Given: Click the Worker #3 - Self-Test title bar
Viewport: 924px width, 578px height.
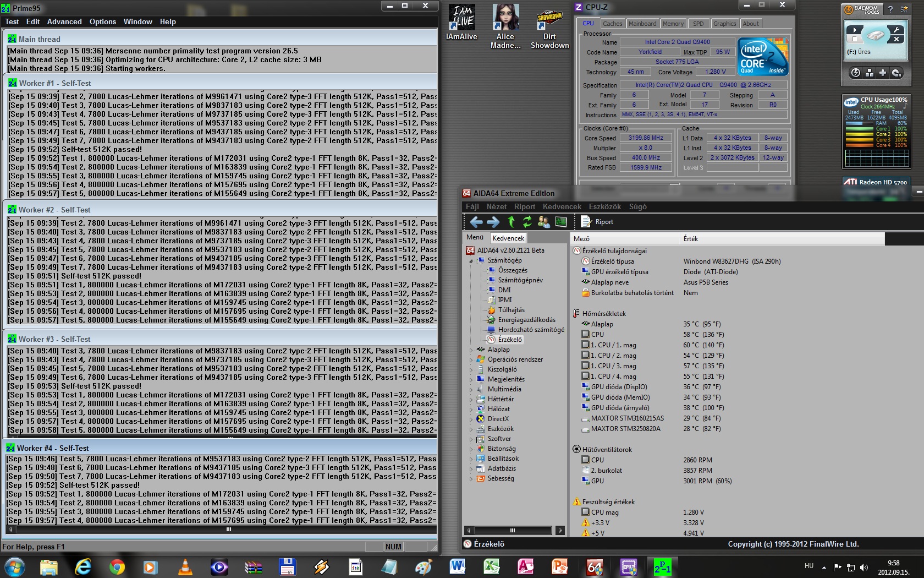Looking at the screenshot, I should pos(221,339).
